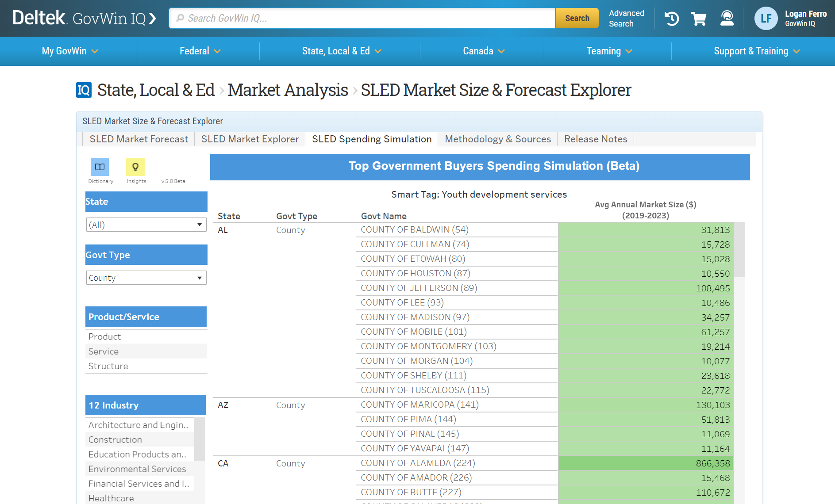Viewport: 835px width, 504px height.
Task: Open the Govt Type County dropdown
Action: coord(146,278)
